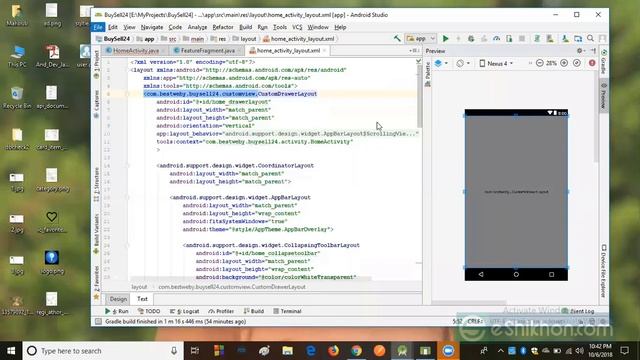This screenshot has height=360, width=640.
Task: Open the Logcat tool window
Action: 184,311
